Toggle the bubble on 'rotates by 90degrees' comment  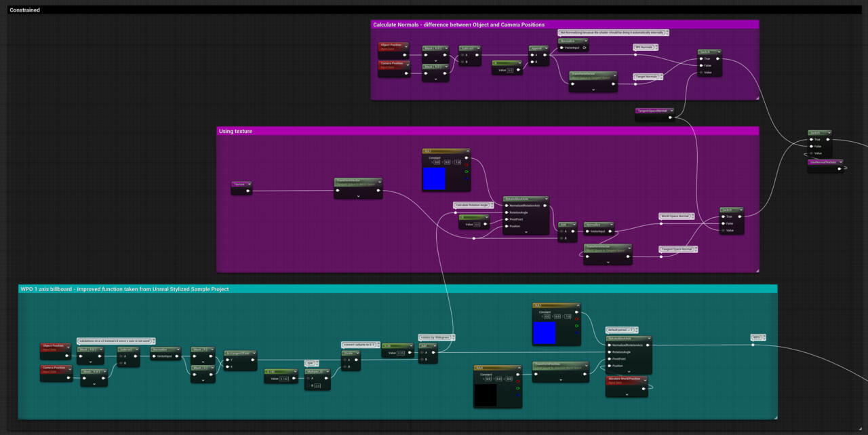[453, 336]
